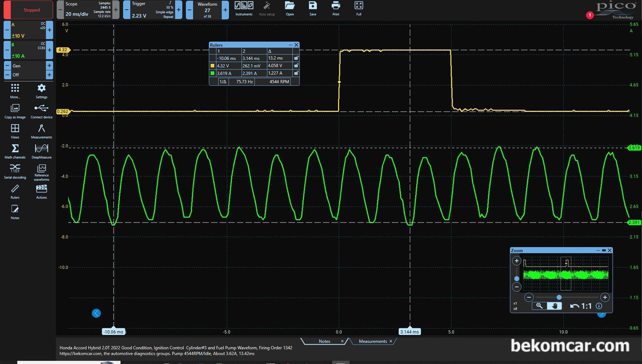642x364 pixels.
Task: Run Auto setup
Action: (x=267, y=8)
